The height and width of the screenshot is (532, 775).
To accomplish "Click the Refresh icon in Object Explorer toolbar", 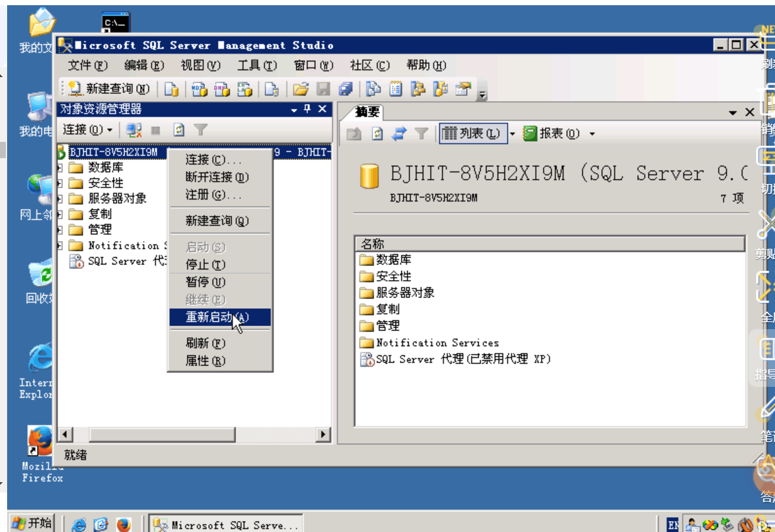I will pyautogui.click(x=178, y=130).
